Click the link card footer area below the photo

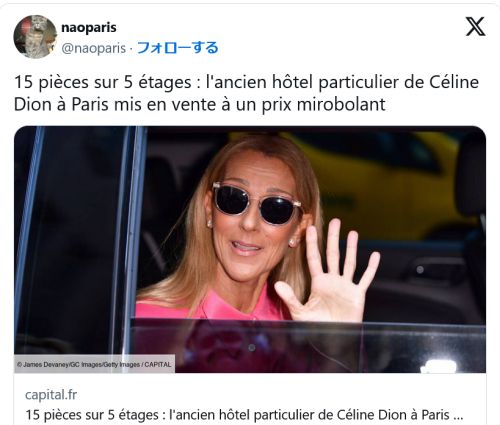250,399
